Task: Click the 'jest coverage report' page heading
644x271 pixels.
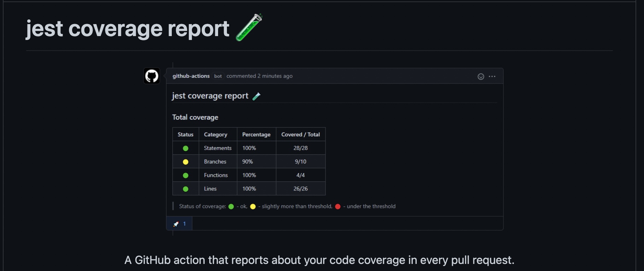Action: pos(128,29)
